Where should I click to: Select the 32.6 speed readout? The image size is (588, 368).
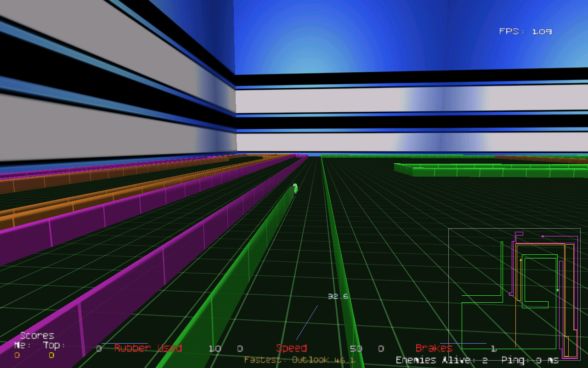point(338,297)
